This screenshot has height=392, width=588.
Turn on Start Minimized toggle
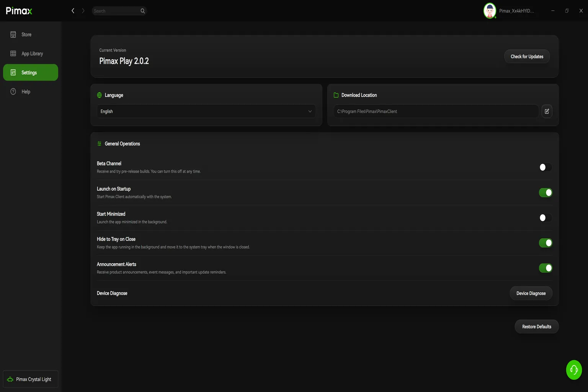[x=546, y=218]
